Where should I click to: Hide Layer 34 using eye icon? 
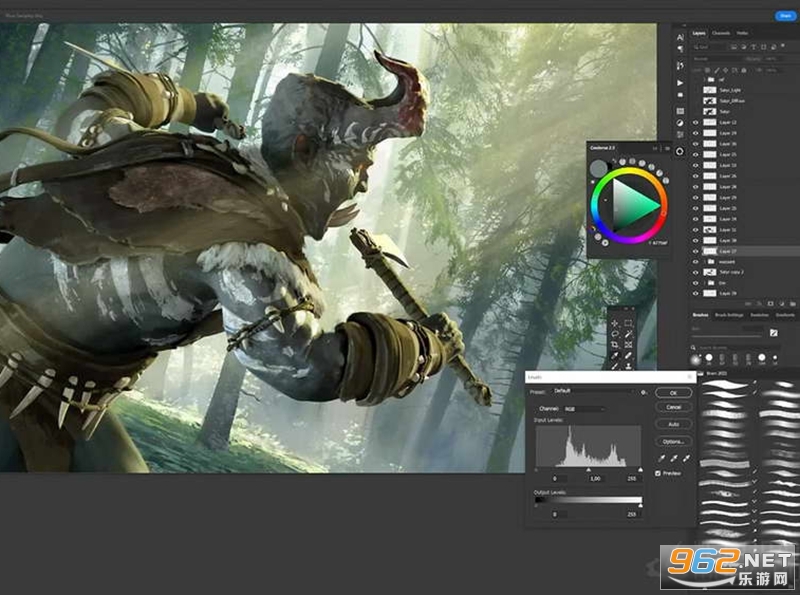pos(695,219)
